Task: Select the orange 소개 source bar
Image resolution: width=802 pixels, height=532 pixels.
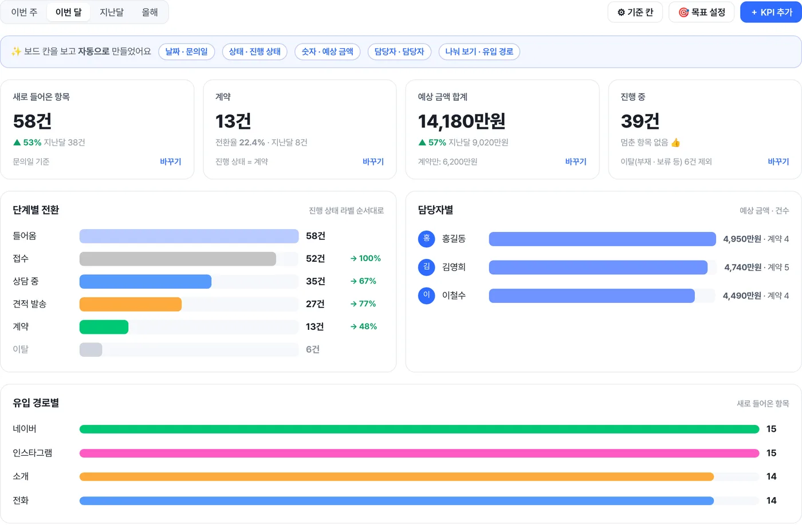Action: coord(396,476)
